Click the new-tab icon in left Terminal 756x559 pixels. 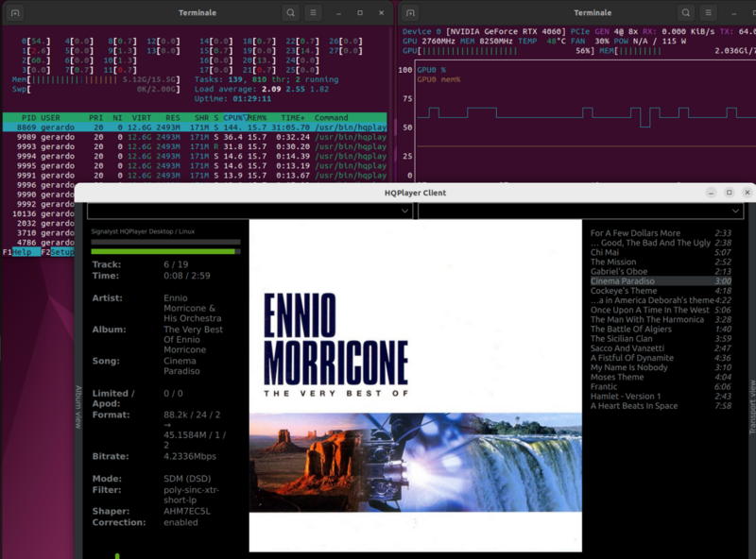click(14, 12)
